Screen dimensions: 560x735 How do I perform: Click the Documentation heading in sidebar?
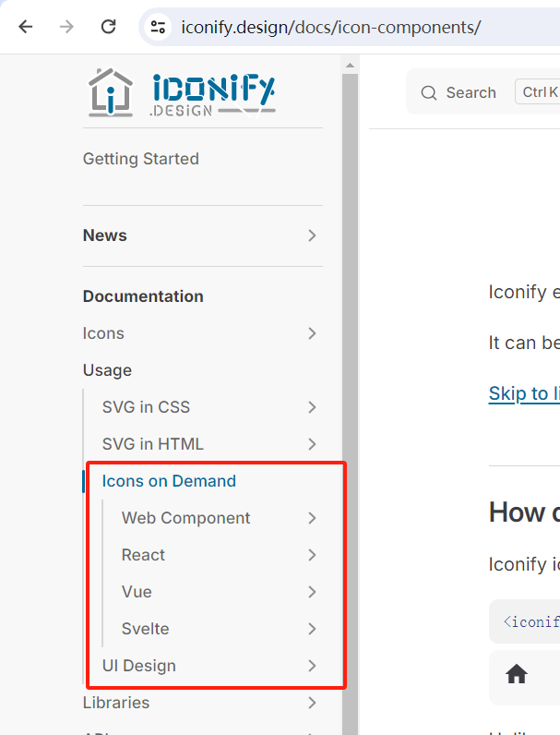[x=143, y=296]
